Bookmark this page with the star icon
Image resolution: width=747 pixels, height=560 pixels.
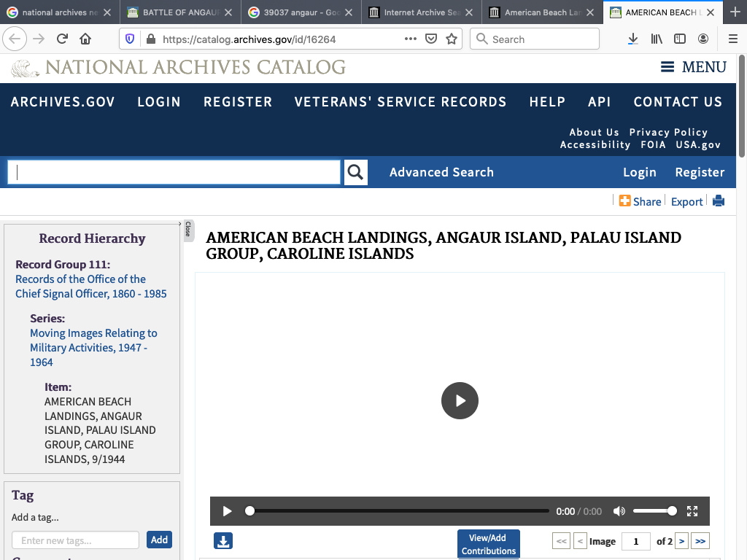click(452, 39)
